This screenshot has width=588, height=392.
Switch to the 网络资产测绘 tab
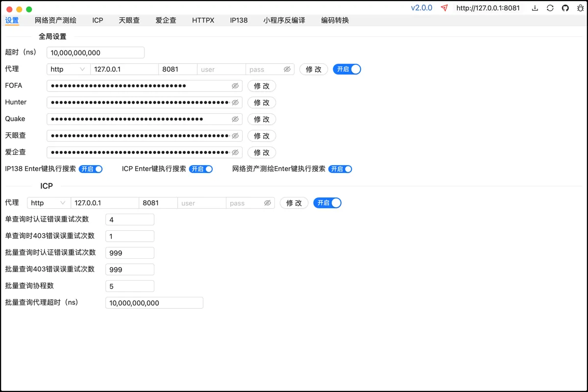(55, 21)
